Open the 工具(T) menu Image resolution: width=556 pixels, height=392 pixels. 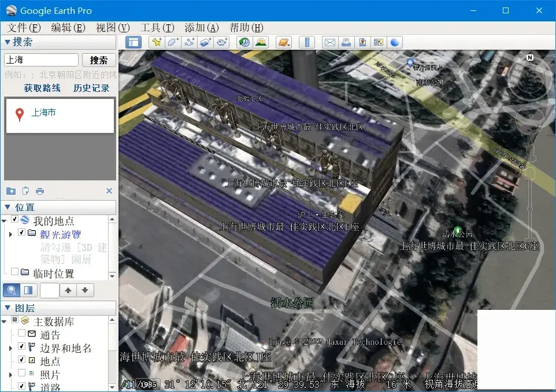tap(157, 27)
